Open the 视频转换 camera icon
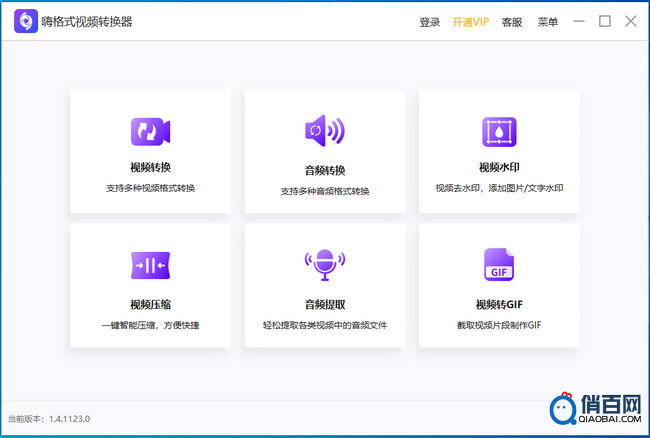 pos(150,132)
